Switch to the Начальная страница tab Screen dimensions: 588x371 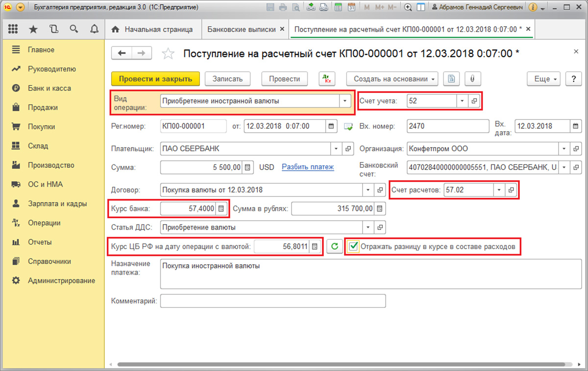coord(152,29)
